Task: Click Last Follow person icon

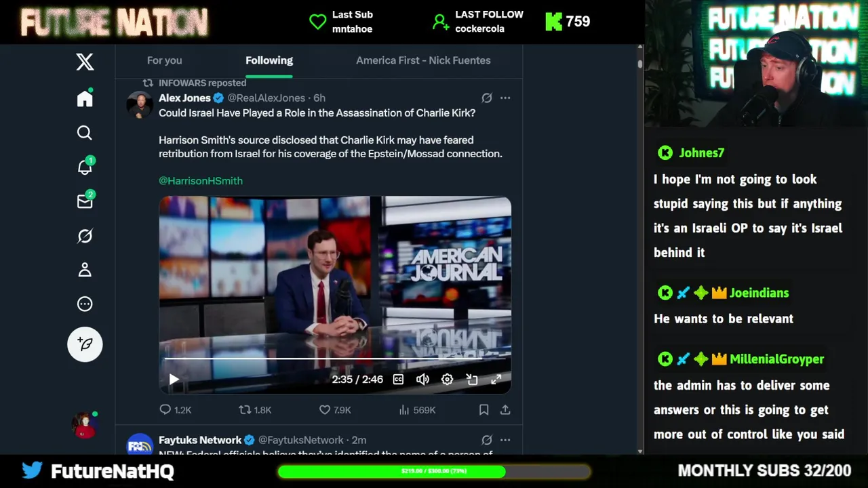Action: click(441, 22)
